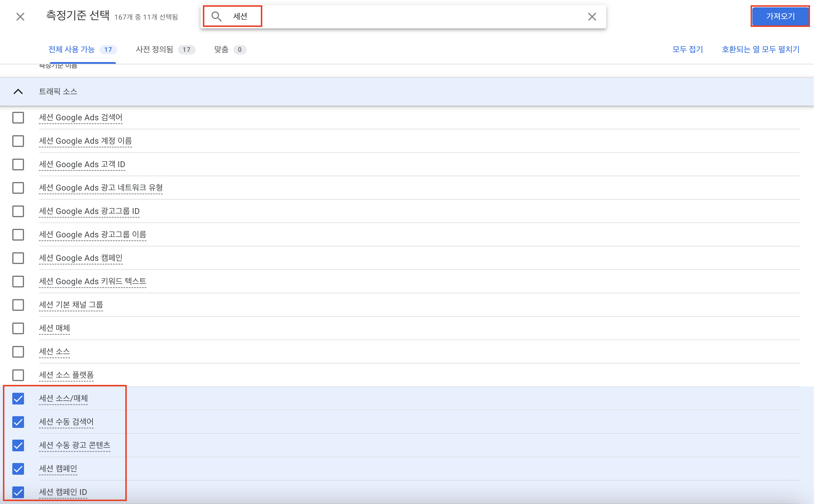Close the 측정기준 선택 dialog

pyautogui.click(x=20, y=17)
